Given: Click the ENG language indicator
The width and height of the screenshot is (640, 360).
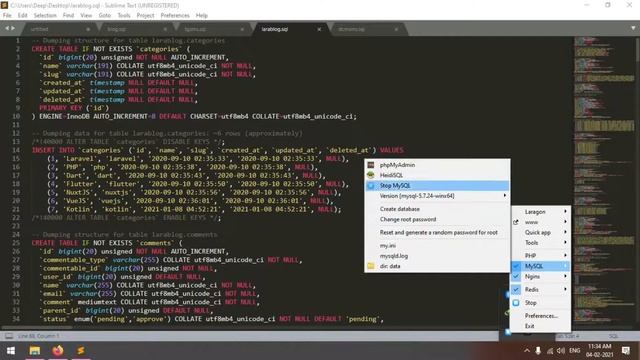Looking at the screenshot, I should click(575, 351).
